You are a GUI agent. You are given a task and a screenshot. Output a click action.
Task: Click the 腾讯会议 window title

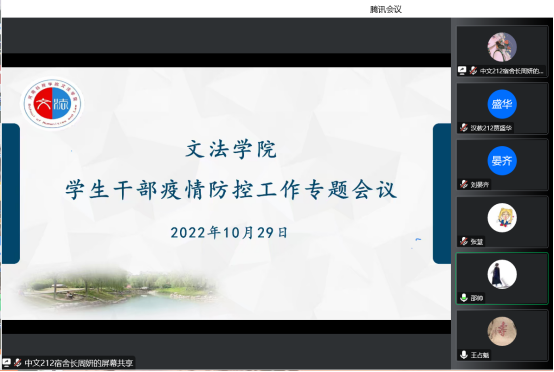(x=385, y=9)
